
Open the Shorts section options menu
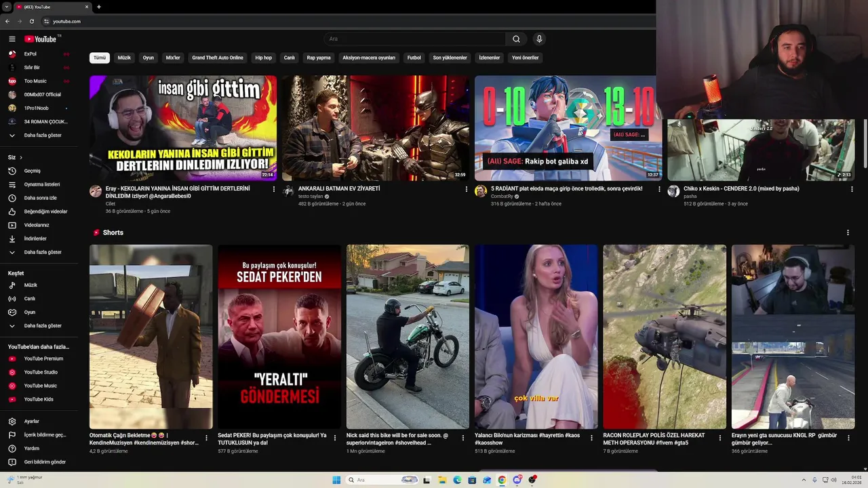pos(848,232)
